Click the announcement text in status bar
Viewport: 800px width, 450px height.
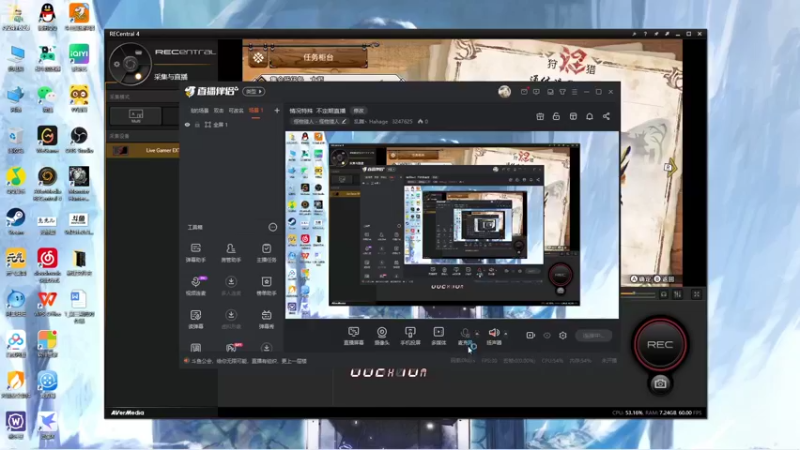point(249,361)
